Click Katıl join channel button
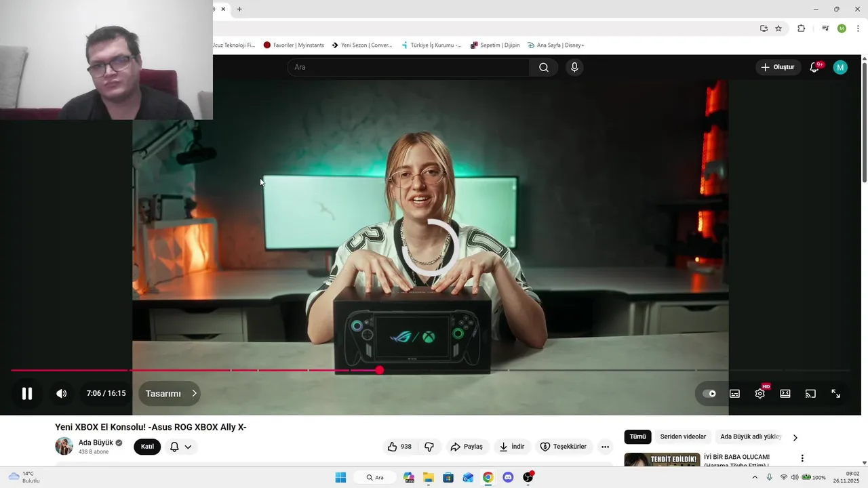868x488 pixels. tap(147, 447)
